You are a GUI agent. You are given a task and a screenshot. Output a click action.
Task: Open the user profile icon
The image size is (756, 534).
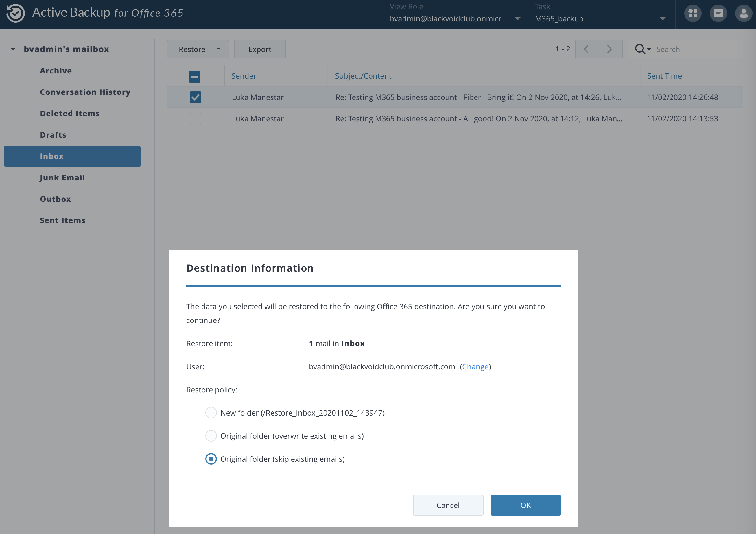coord(744,13)
